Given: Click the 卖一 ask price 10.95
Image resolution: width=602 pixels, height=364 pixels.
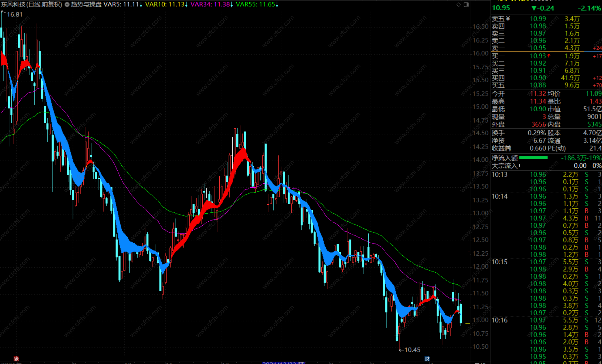Looking at the screenshot, I should [x=538, y=48].
